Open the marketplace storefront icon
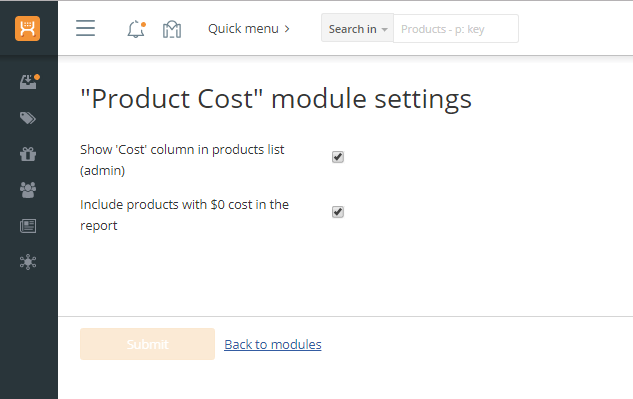The height and width of the screenshot is (399, 633). tap(172, 29)
